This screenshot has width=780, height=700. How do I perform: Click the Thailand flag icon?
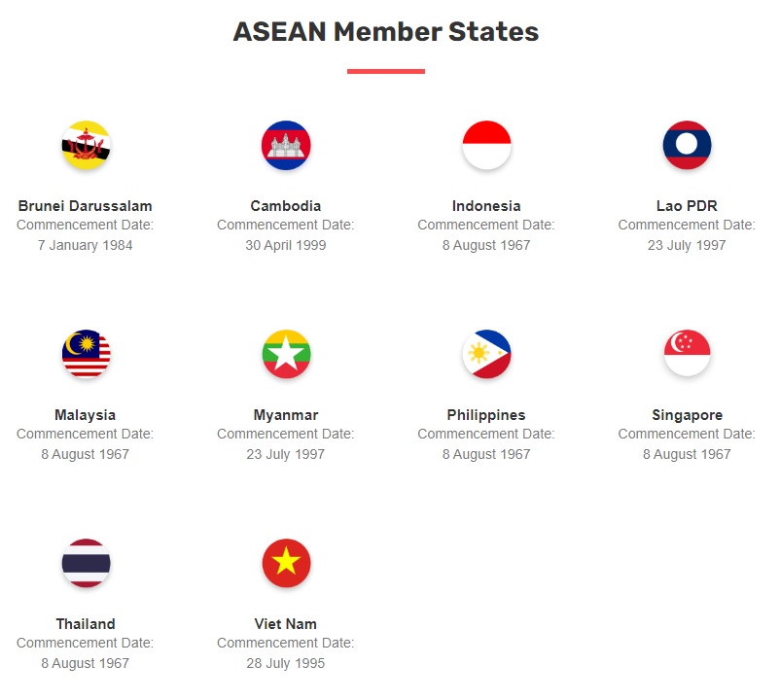click(86, 564)
